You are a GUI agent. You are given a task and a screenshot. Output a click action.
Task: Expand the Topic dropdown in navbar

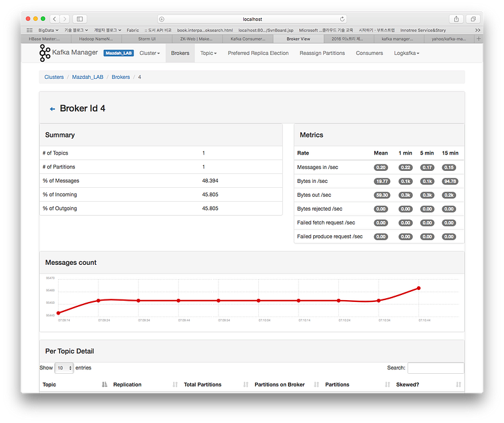pyautogui.click(x=209, y=53)
